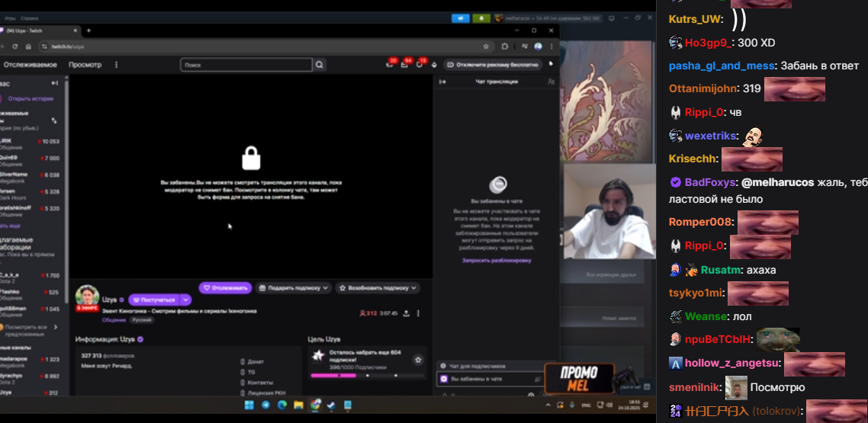Image resolution: width=868 pixels, height=423 pixels.
Task: Open the browser profile avatar
Action: point(538,46)
